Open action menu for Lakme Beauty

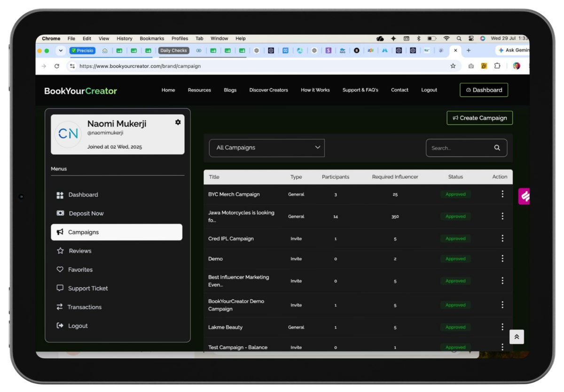pyautogui.click(x=502, y=327)
